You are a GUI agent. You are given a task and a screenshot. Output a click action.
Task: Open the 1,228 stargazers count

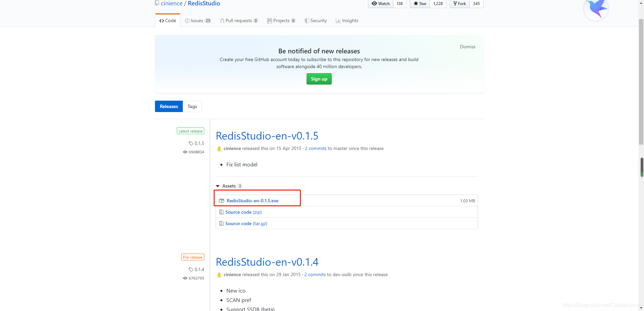[x=438, y=4]
